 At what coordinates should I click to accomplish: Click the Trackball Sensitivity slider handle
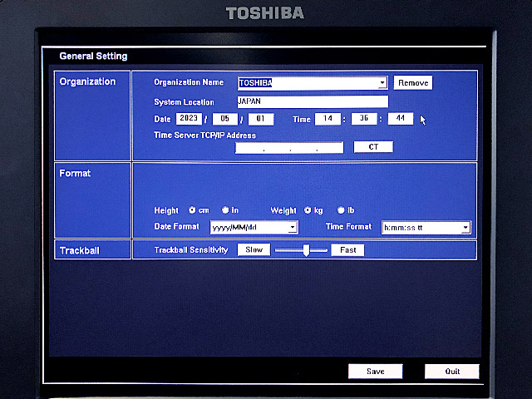pyautogui.click(x=307, y=250)
